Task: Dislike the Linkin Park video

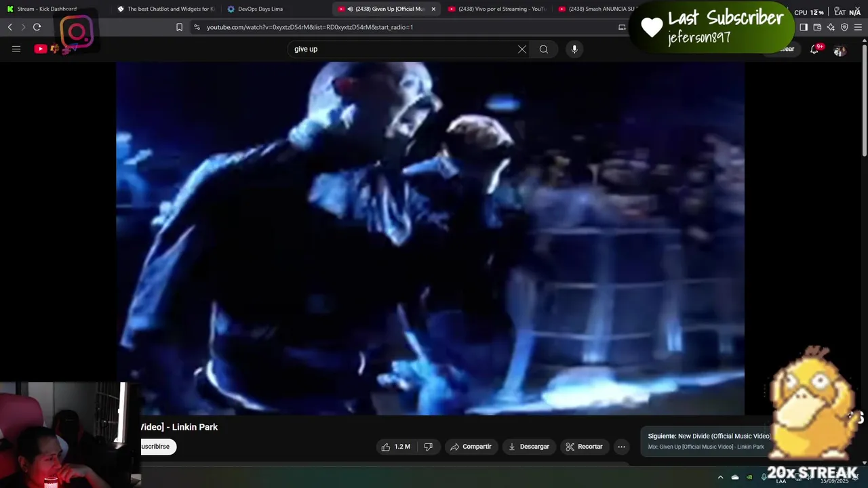Action: [428, 447]
